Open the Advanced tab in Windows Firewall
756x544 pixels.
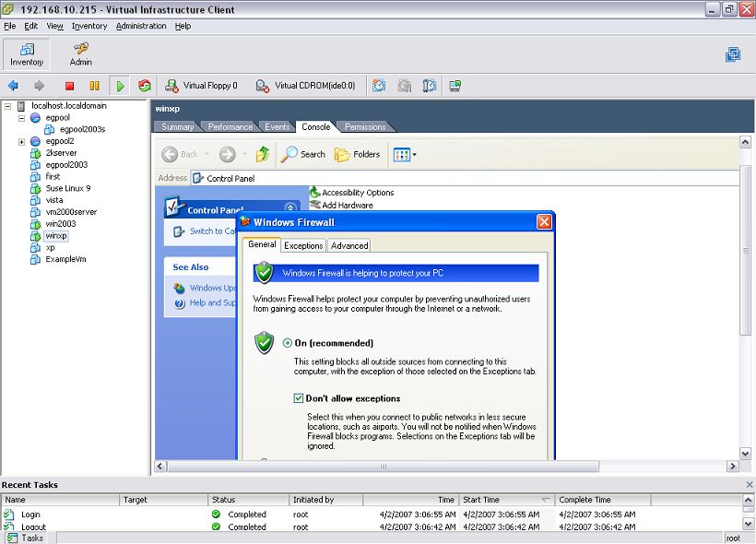click(349, 245)
